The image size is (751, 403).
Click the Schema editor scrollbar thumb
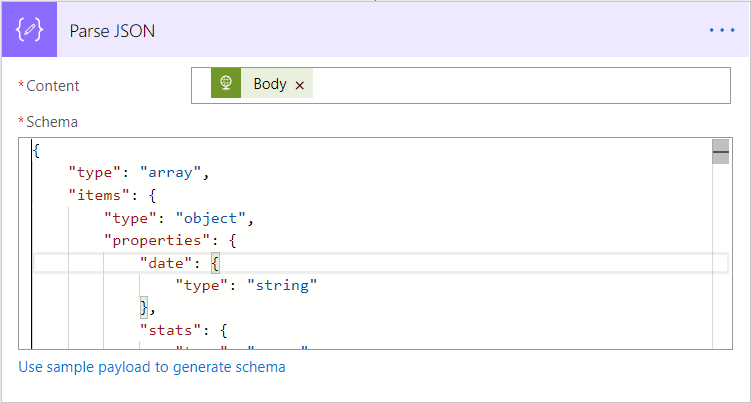[720, 151]
